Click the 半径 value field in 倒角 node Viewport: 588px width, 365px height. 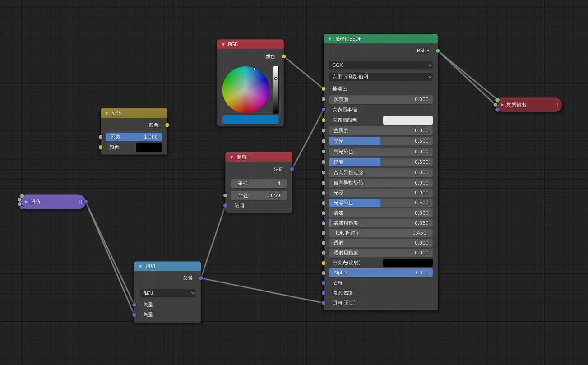[259, 195]
